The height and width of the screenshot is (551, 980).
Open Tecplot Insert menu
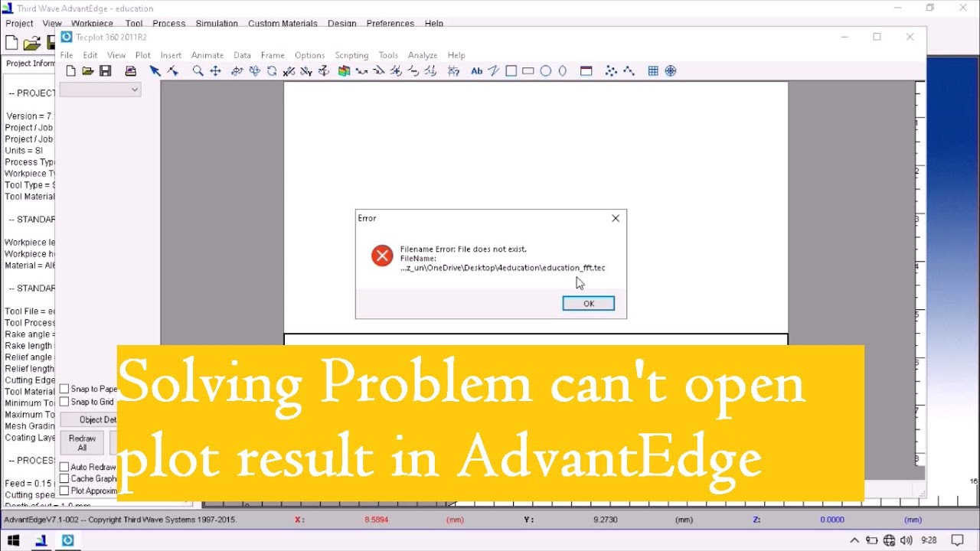pos(171,55)
